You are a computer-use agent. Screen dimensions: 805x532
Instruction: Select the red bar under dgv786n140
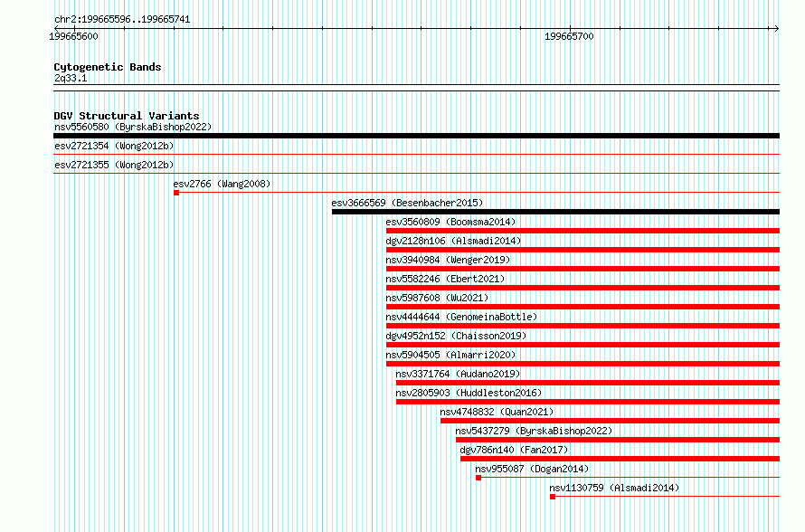click(x=620, y=459)
